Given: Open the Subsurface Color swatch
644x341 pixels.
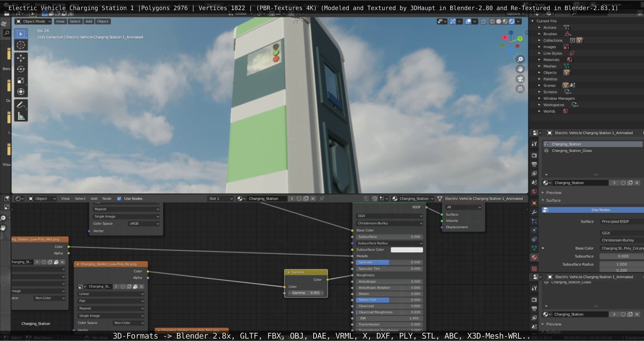Looking at the screenshot, I should 407,250.
